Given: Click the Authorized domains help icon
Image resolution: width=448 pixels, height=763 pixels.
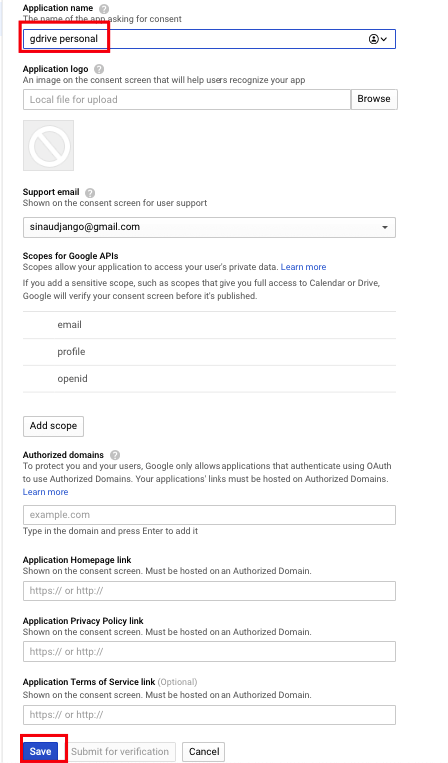Looking at the screenshot, I should coord(115,455).
